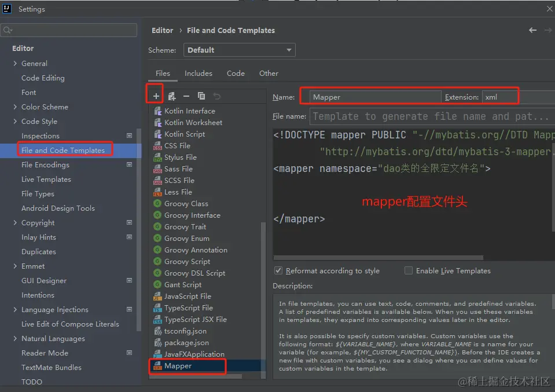Click the File name template field
The width and height of the screenshot is (555, 392).
click(x=432, y=116)
